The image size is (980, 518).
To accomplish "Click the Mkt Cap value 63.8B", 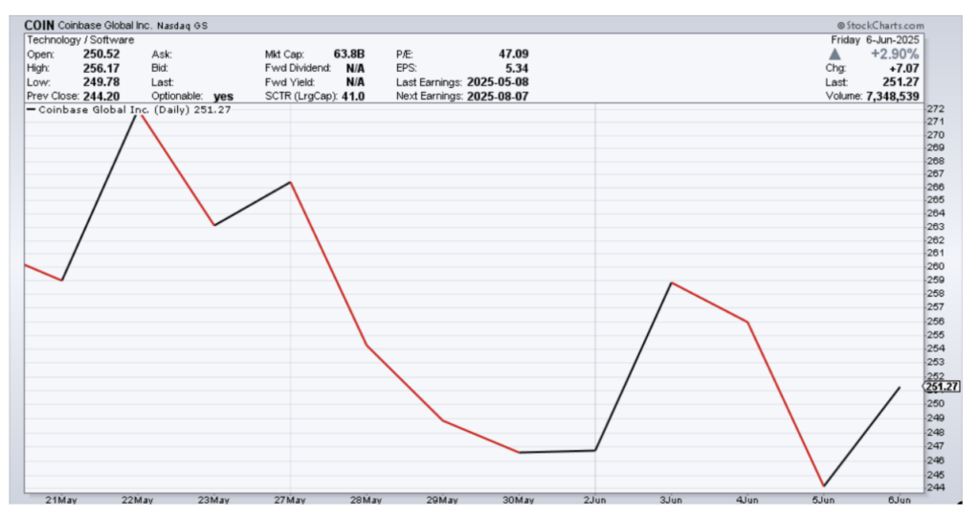I will click(x=348, y=54).
